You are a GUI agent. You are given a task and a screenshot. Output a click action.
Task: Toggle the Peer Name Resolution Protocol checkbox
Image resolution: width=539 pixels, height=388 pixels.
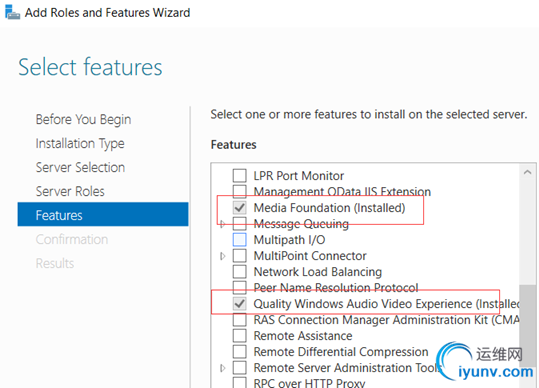click(x=240, y=287)
